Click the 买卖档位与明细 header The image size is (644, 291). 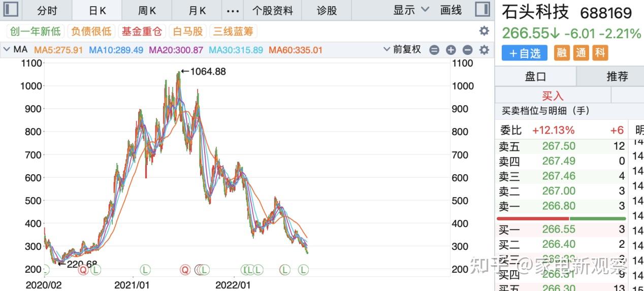[x=545, y=111]
